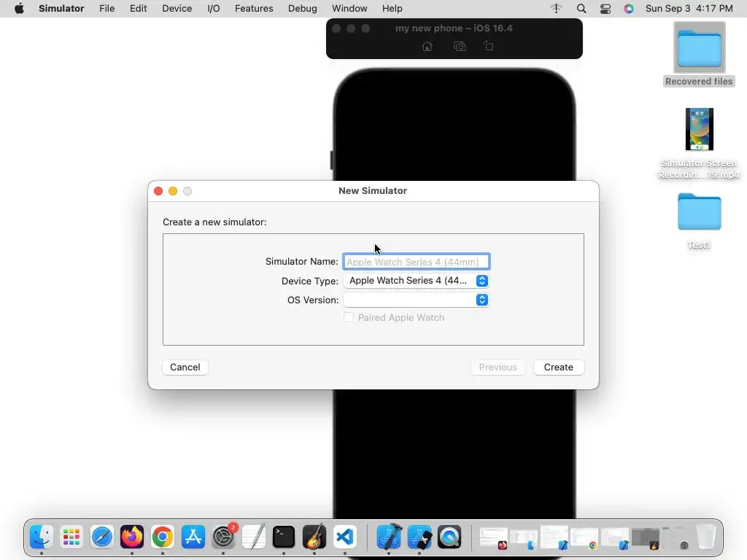Open Google Chrome from the Dock

coord(163,537)
